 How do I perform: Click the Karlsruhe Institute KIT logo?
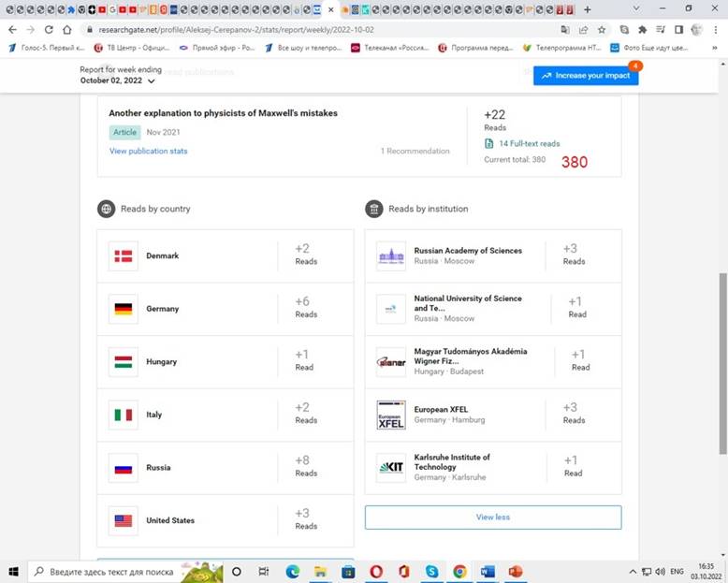[x=391, y=467]
